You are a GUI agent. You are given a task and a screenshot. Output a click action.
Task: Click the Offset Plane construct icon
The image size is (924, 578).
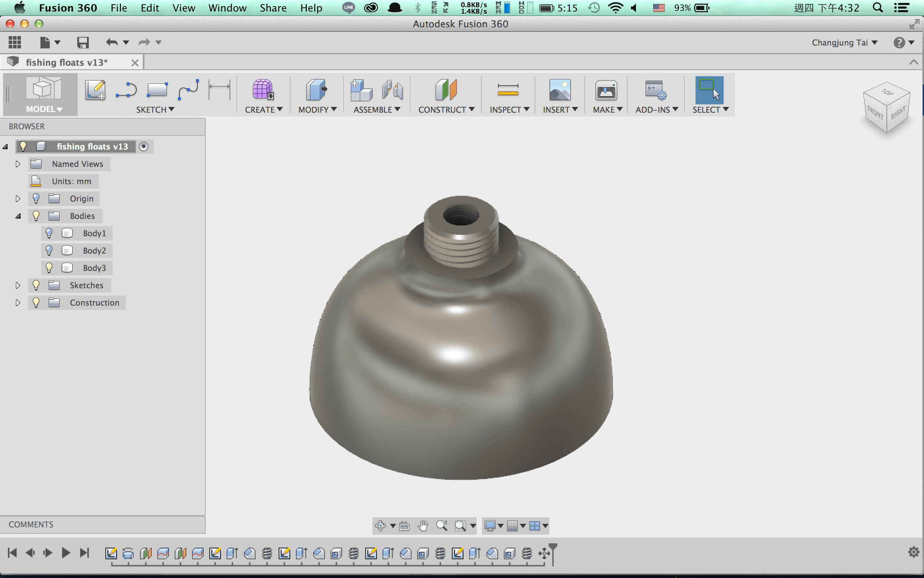coord(446,90)
